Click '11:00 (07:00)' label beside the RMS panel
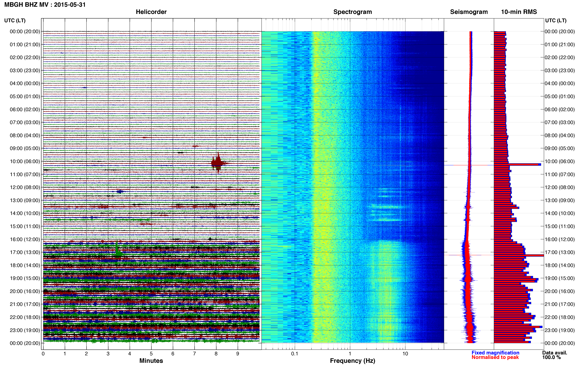This screenshot has height=368, width=588. 560,174
